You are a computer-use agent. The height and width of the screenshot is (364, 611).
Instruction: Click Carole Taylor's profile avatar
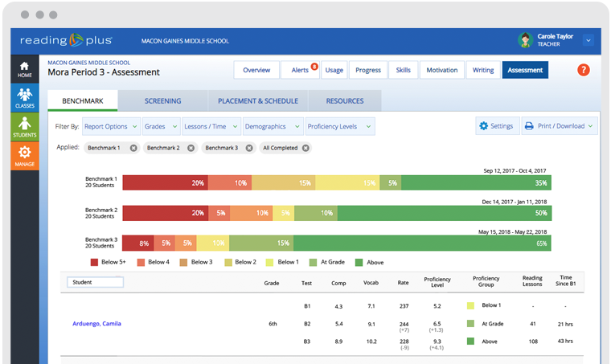(525, 40)
